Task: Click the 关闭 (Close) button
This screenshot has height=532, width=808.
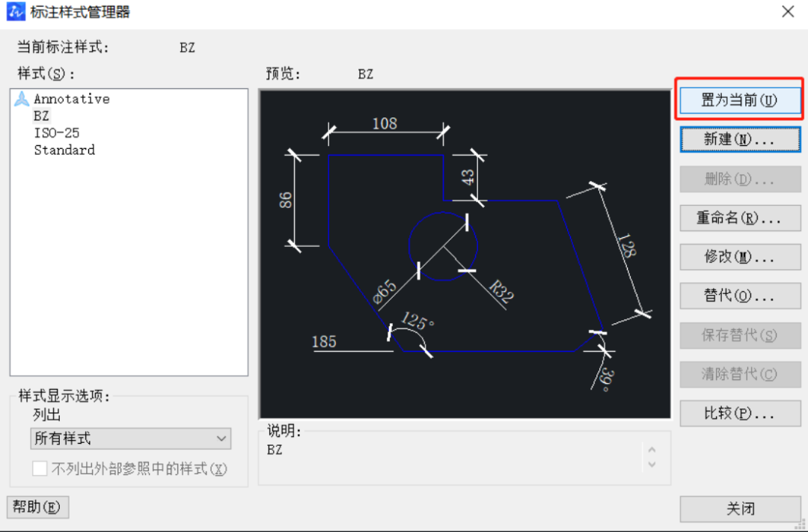Action: [739, 508]
